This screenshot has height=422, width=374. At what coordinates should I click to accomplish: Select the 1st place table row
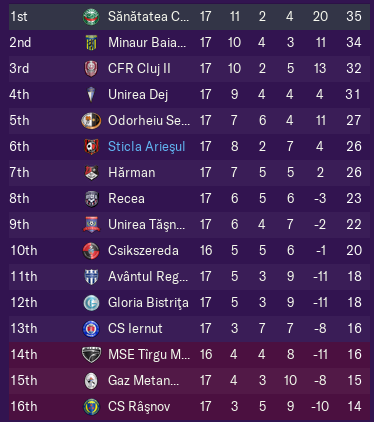pos(189,17)
